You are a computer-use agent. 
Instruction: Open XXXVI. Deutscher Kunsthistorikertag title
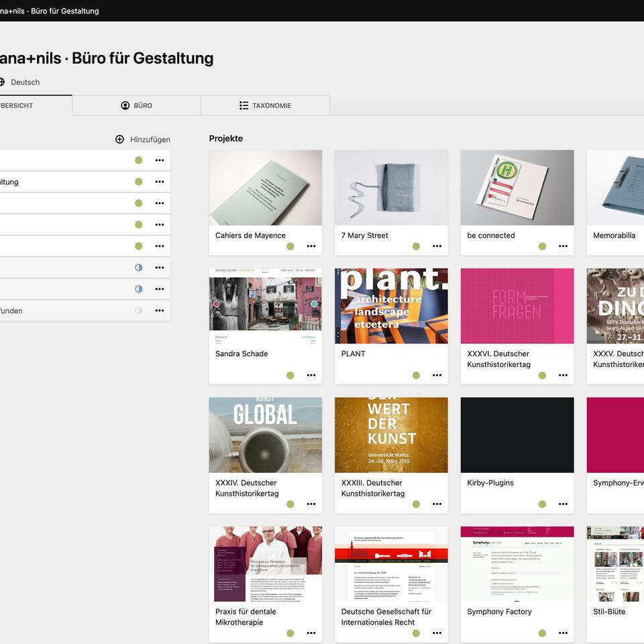(x=498, y=359)
